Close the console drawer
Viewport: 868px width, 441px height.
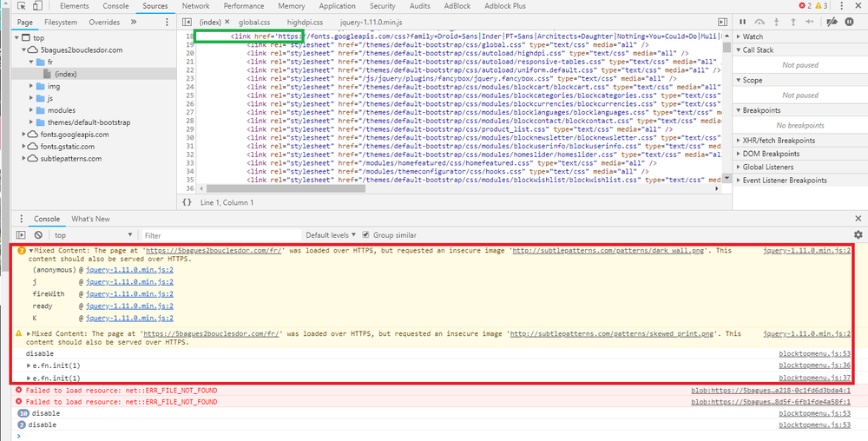click(858, 219)
